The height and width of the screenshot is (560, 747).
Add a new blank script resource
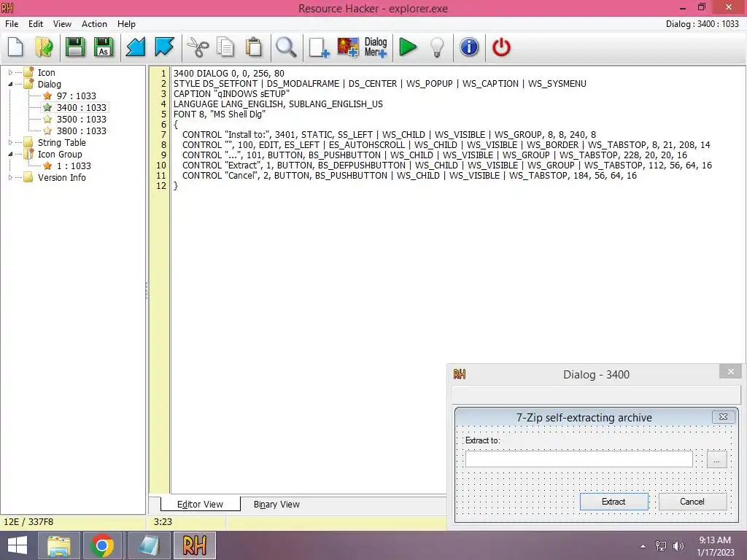pyautogui.click(x=319, y=47)
